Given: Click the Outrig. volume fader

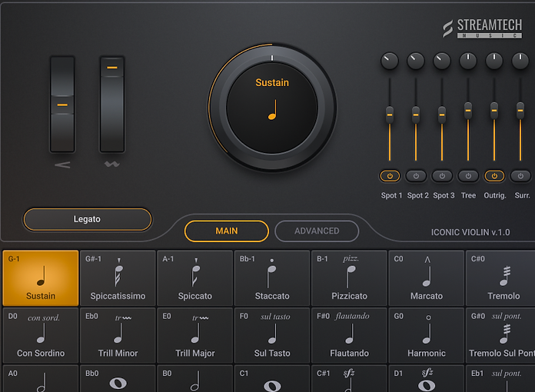Looking at the screenshot, I should [x=494, y=110].
